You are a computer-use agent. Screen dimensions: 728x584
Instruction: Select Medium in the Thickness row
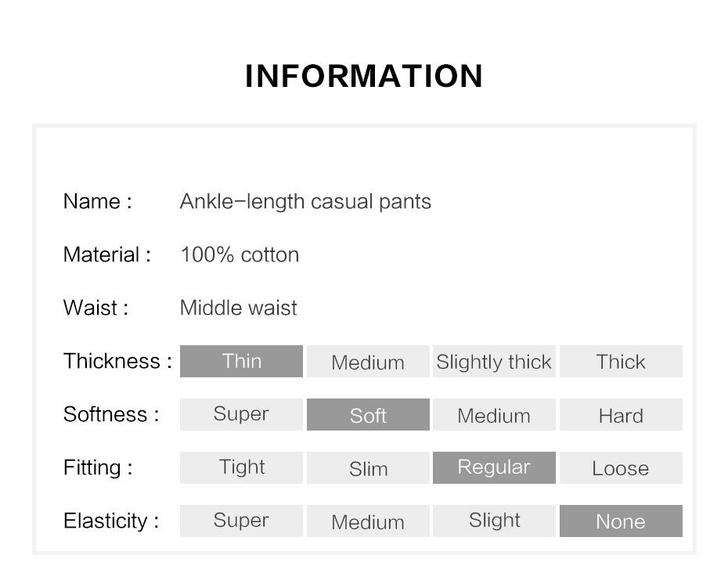368,361
